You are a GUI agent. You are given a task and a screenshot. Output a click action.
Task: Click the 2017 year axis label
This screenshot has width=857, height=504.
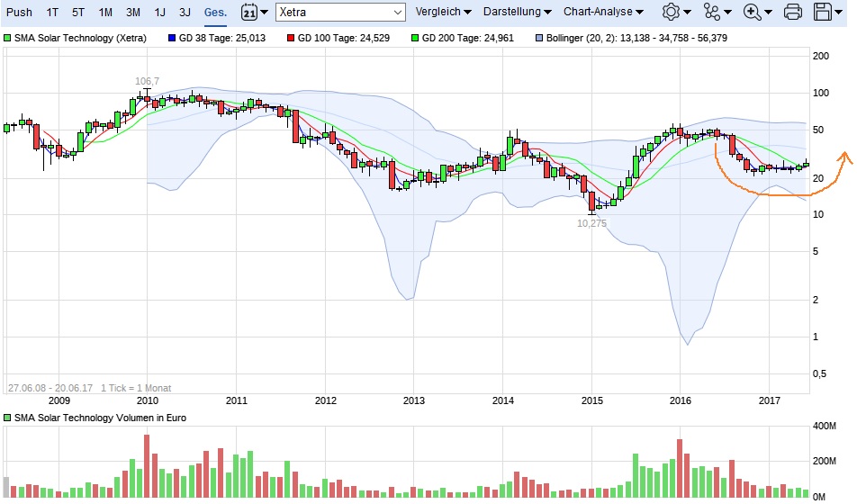(770, 400)
